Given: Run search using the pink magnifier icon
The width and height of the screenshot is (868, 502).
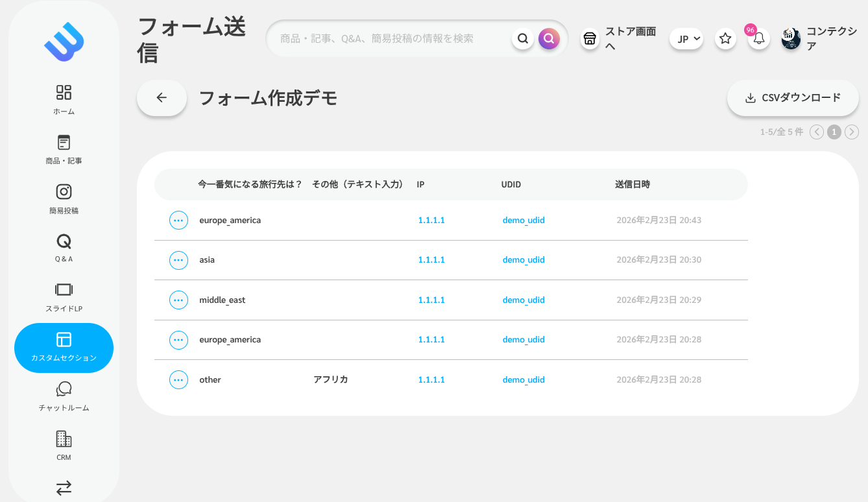Looking at the screenshot, I should point(549,39).
